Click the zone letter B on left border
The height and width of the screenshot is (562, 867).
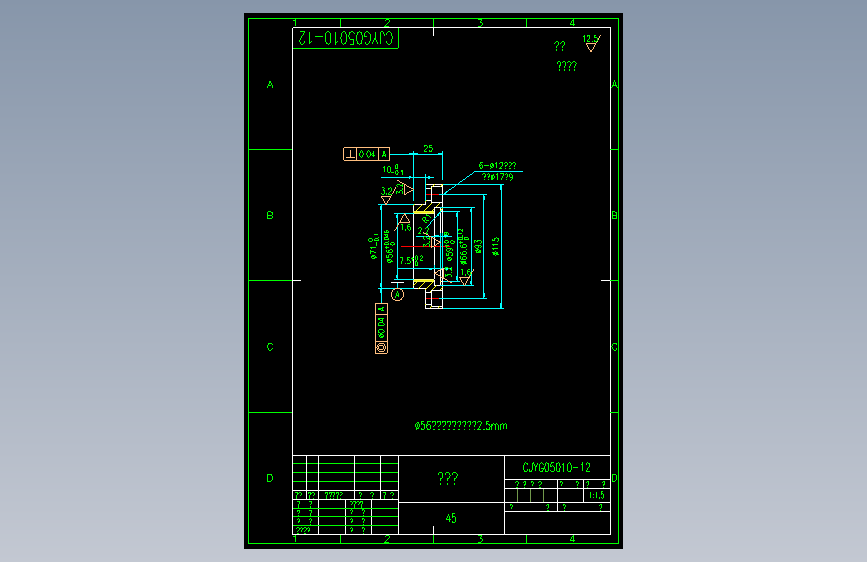click(270, 215)
